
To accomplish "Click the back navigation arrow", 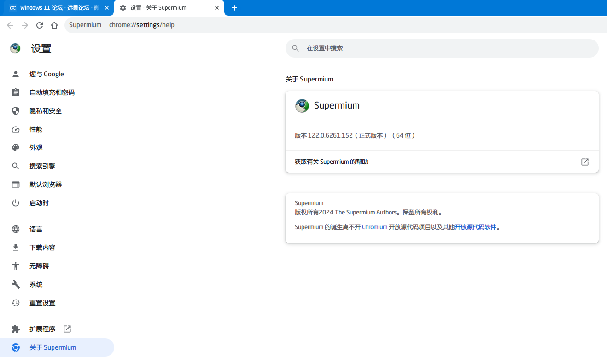I will point(10,25).
